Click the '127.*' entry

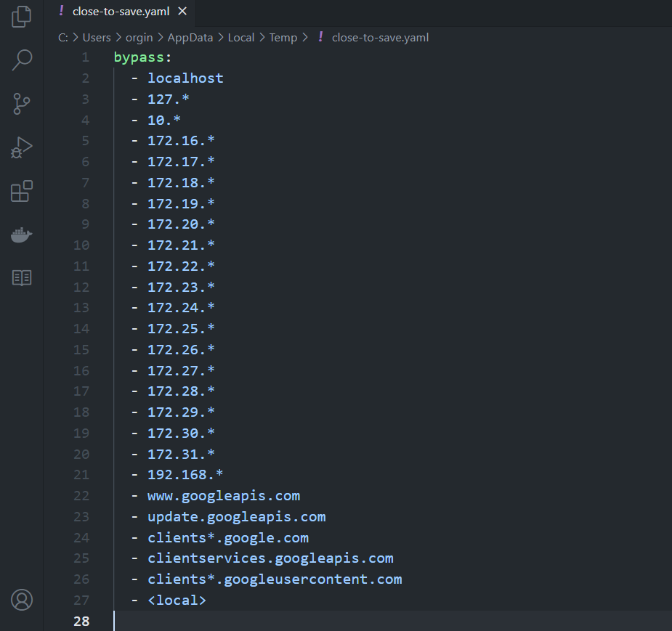pos(169,99)
